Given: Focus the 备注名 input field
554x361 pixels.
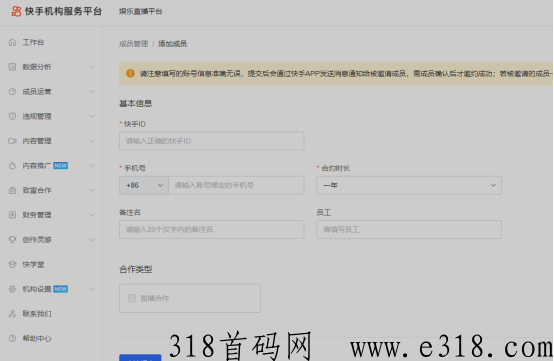Looking at the screenshot, I should 212,230.
